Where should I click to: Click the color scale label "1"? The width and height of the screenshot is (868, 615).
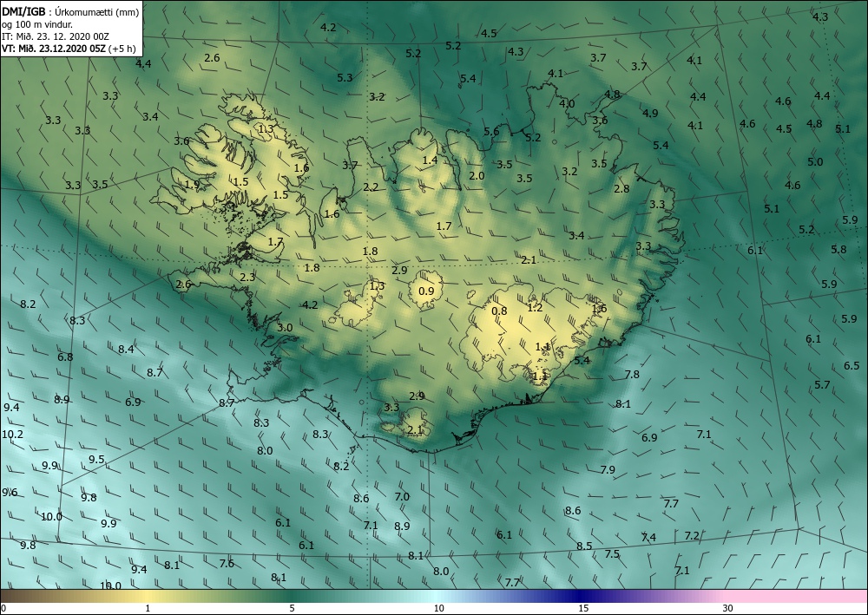pyautogui.click(x=148, y=609)
